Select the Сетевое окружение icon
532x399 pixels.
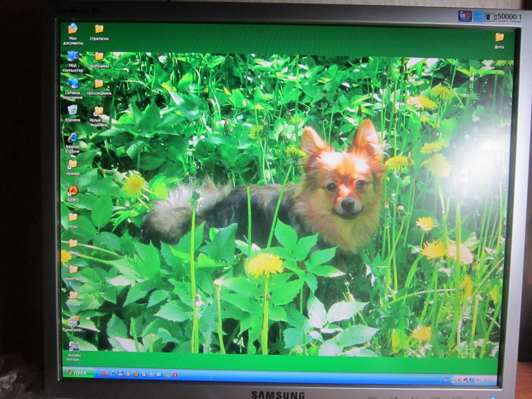point(73,83)
